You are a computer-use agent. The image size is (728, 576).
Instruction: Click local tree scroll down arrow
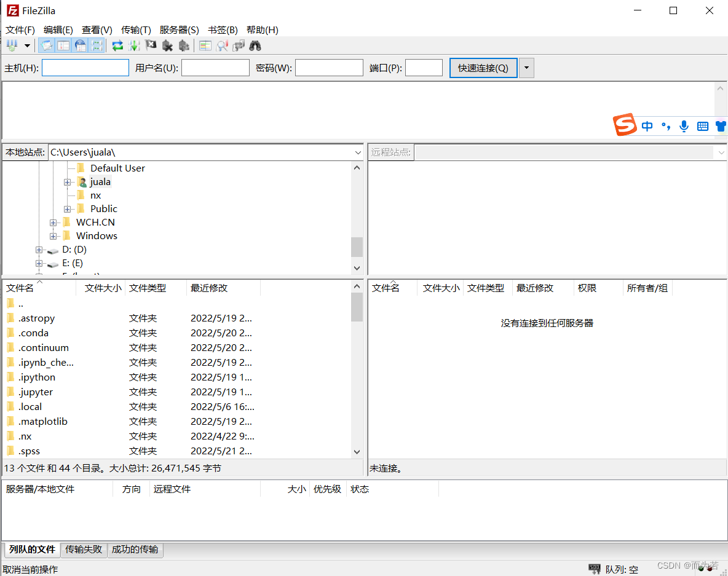[357, 268]
